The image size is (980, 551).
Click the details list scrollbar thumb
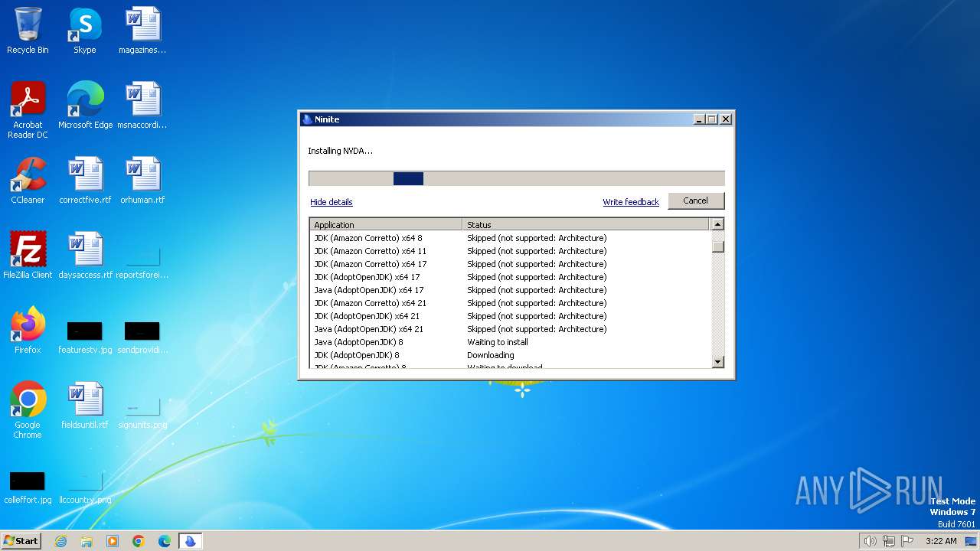coord(717,246)
